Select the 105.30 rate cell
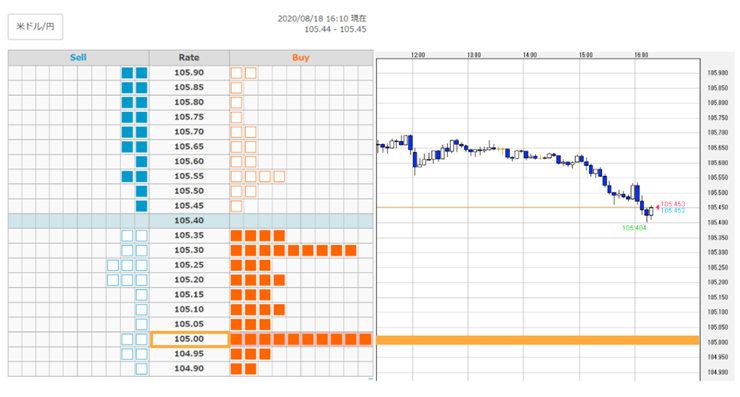Screen dimensions: 740x397 [x=189, y=250]
